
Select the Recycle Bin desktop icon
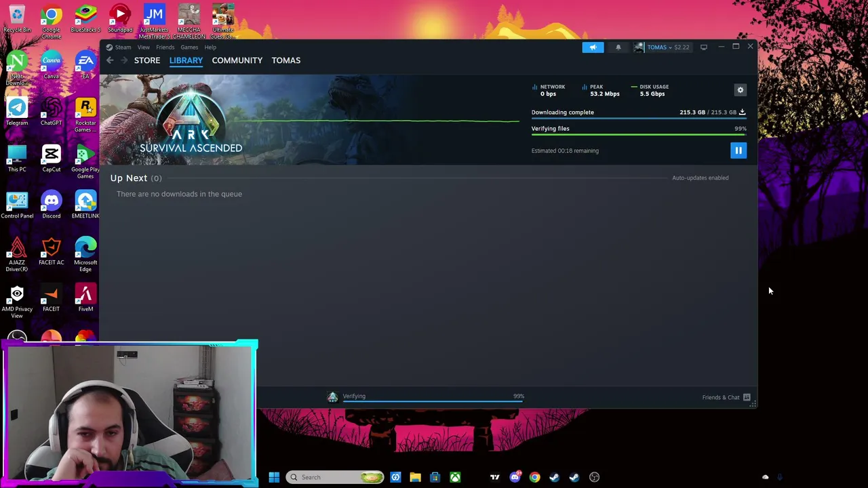[17, 19]
